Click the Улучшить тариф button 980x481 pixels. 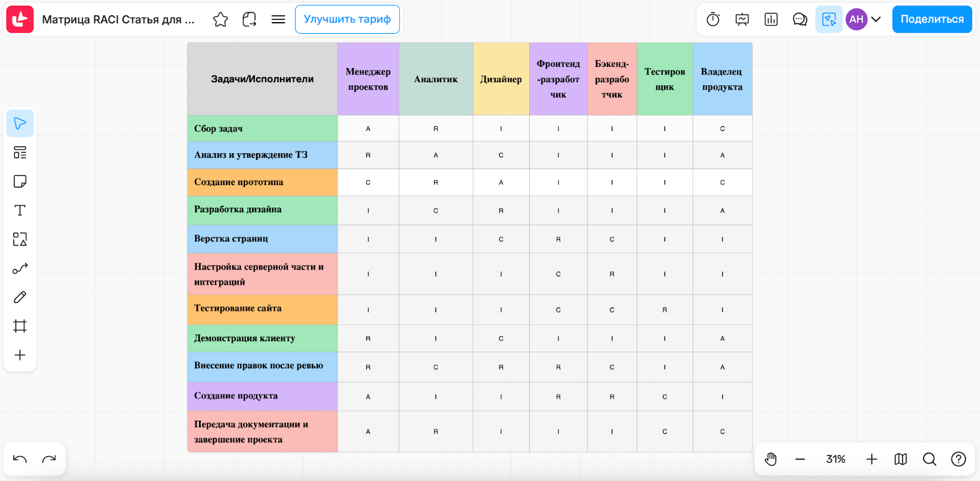click(x=347, y=20)
